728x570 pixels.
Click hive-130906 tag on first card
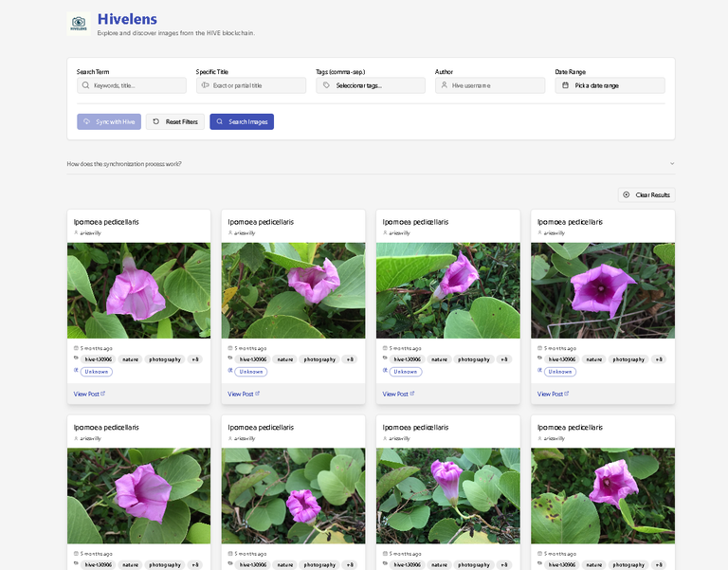(x=98, y=359)
